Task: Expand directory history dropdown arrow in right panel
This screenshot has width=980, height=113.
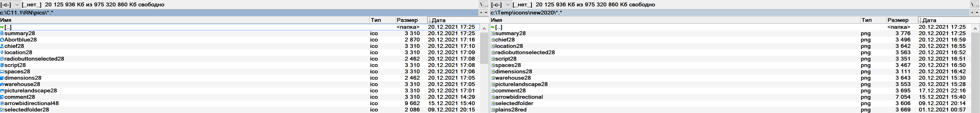Action: coord(977,12)
